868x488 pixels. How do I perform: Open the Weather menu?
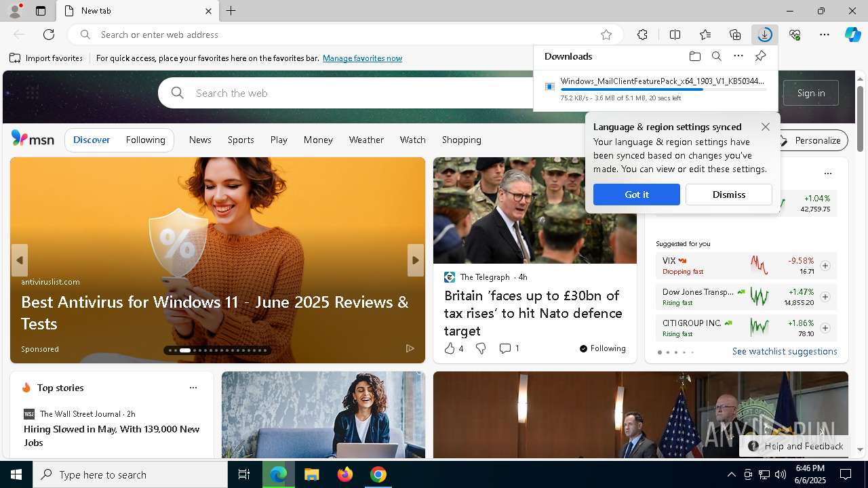[366, 140]
